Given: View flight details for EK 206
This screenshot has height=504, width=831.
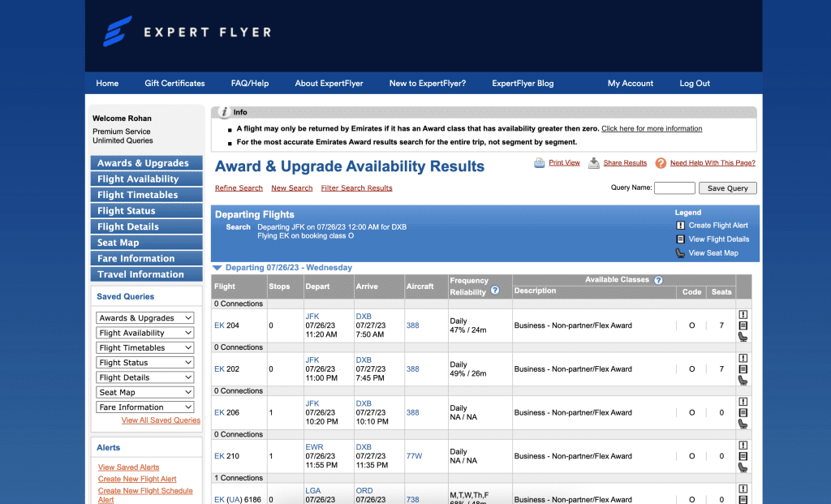Looking at the screenshot, I should point(743,412).
